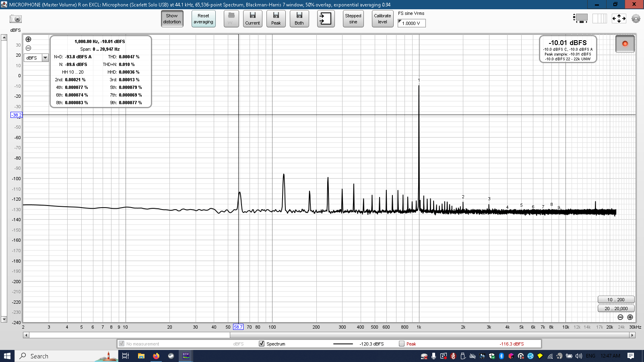Click horizontal scrollbar right arrow
The width and height of the screenshot is (644, 362).
point(632,335)
